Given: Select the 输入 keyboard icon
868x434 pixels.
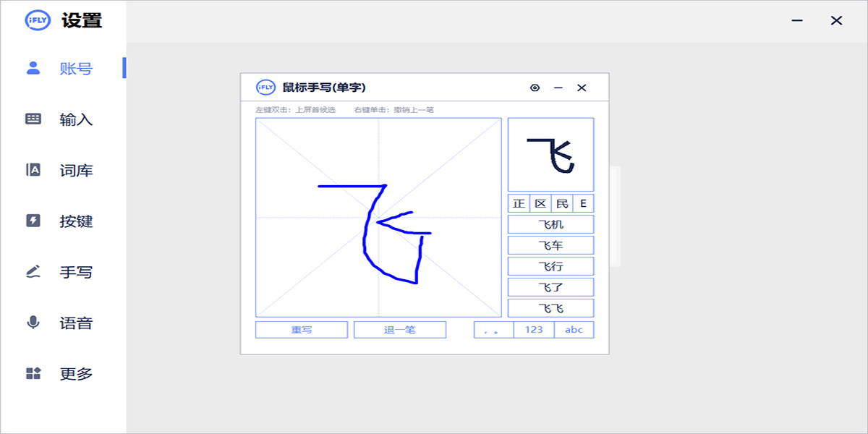Looking at the screenshot, I should pyautogui.click(x=33, y=119).
